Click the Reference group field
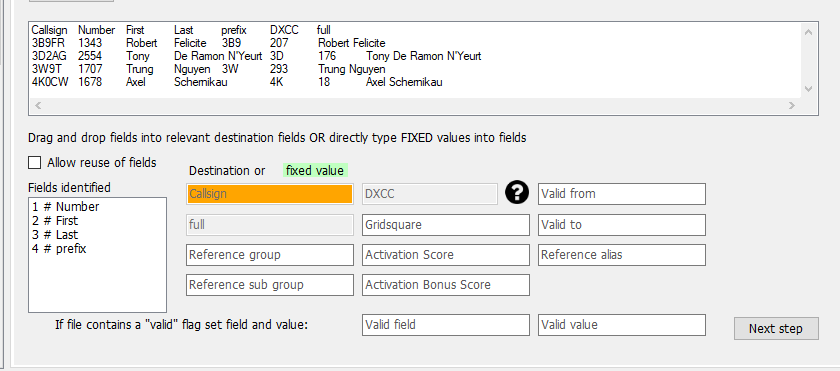Viewport: 840px width, 371px height. [270, 255]
